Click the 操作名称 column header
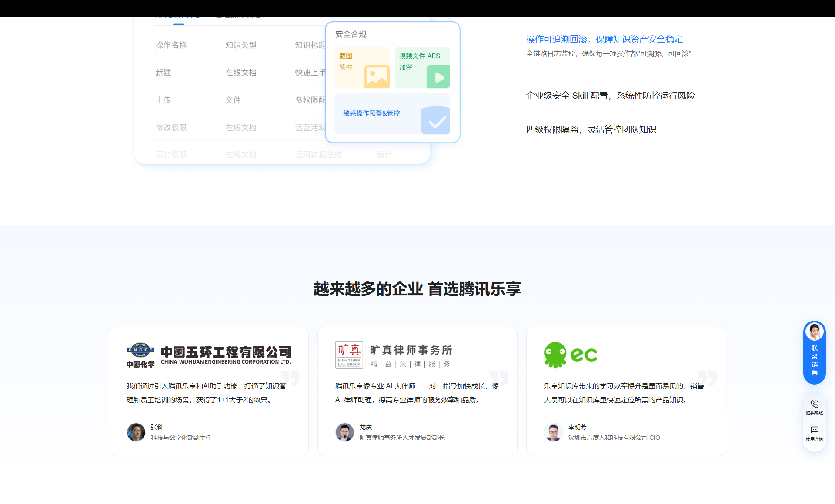Screen dimensions: 835x504 coord(171,45)
